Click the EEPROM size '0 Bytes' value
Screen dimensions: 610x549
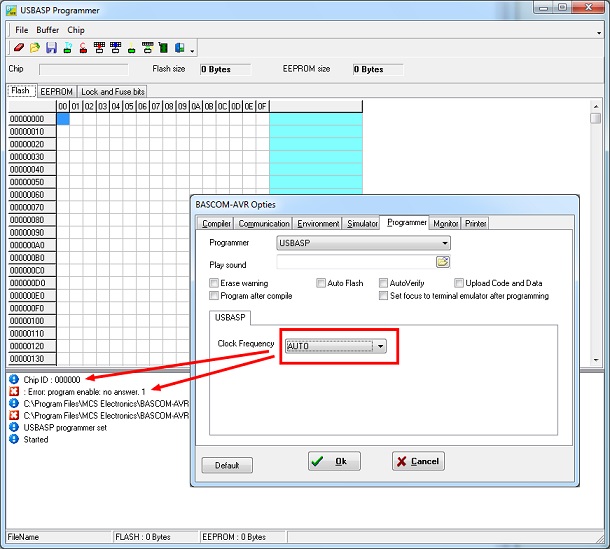click(x=378, y=70)
